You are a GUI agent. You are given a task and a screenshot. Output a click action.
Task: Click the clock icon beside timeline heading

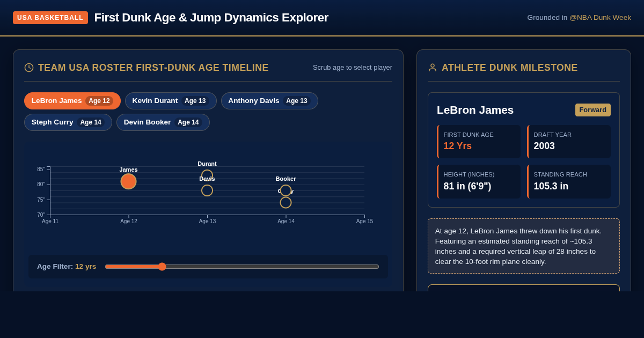(29, 68)
